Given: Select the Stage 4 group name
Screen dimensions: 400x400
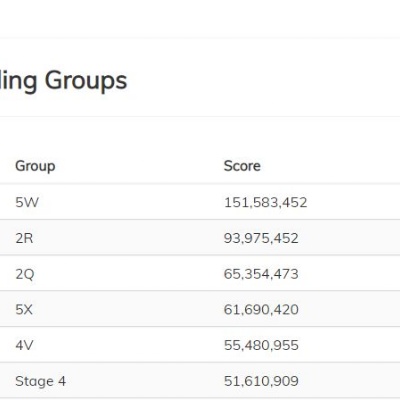Looking at the screenshot, I should pyautogui.click(x=40, y=381).
